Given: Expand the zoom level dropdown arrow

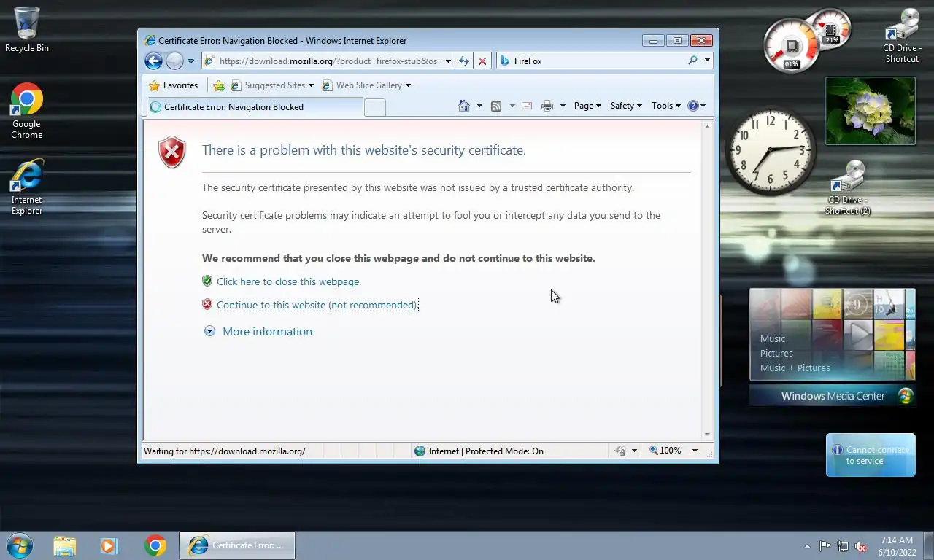Looking at the screenshot, I should pyautogui.click(x=695, y=451).
